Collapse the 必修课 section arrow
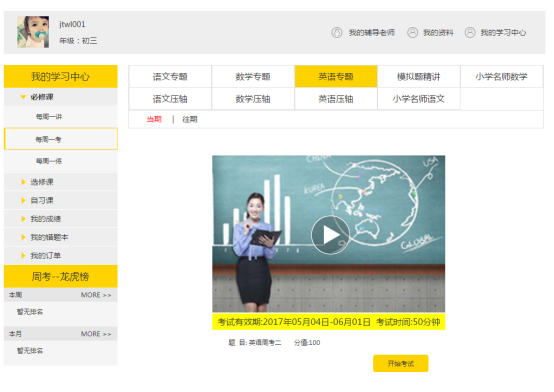The width and height of the screenshot is (554, 392). pos(23,97)
